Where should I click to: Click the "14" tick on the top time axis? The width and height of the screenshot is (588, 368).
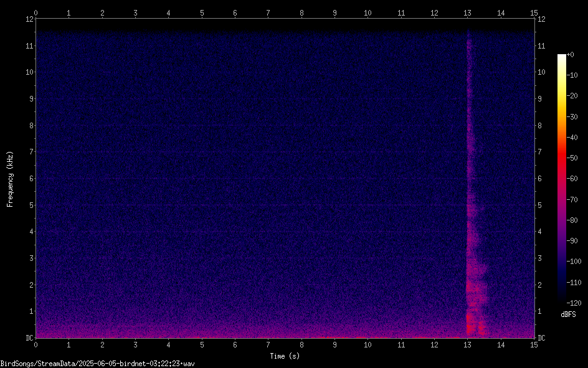pos(501,12)
